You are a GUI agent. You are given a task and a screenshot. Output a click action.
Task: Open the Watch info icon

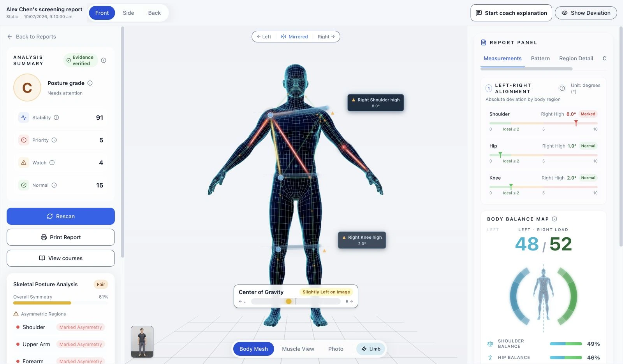click(x=52, y=163)
